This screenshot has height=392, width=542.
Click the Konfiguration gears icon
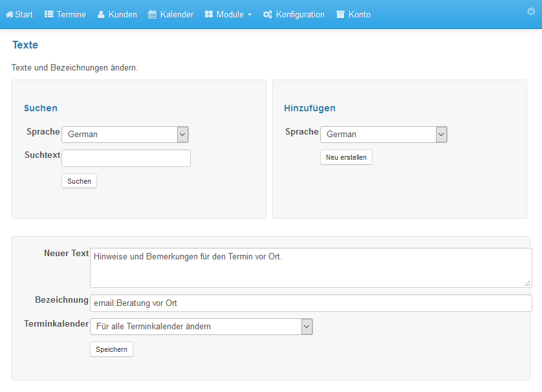[x=268, y=14]
